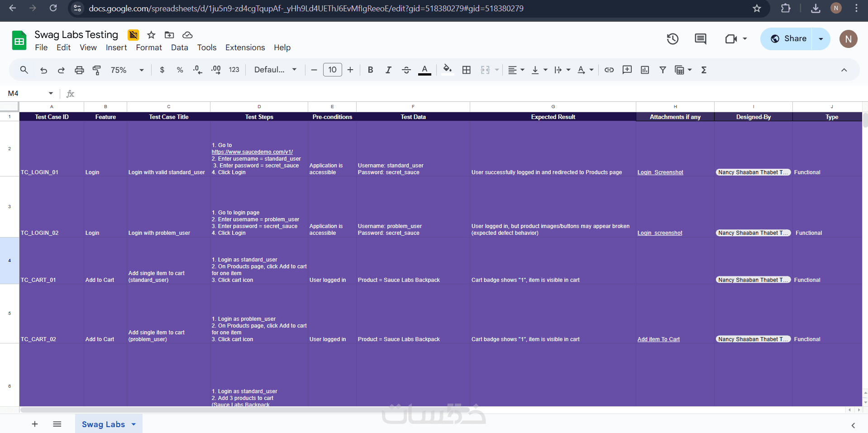Insert a chart
This screenshot has height=433, width=868.
(645, 70)
